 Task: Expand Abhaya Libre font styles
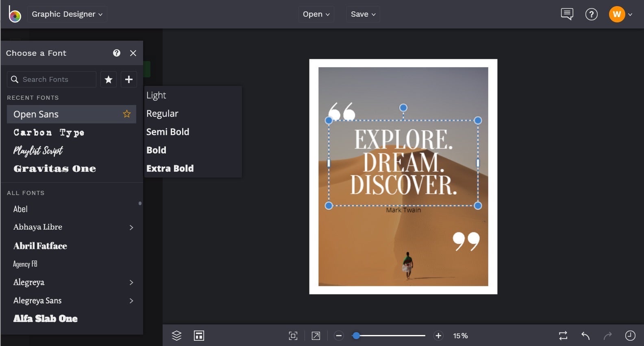[x=131, y=228]
